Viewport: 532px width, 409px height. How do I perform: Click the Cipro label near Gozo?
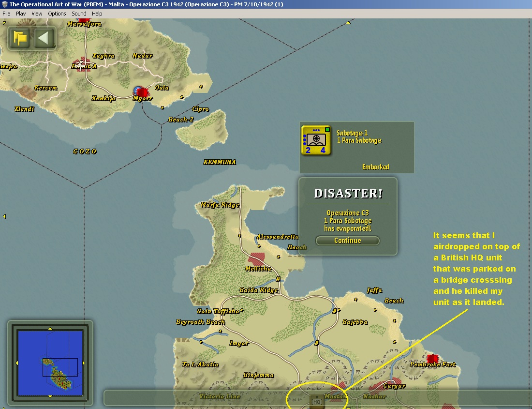click(x=201, y=109)
